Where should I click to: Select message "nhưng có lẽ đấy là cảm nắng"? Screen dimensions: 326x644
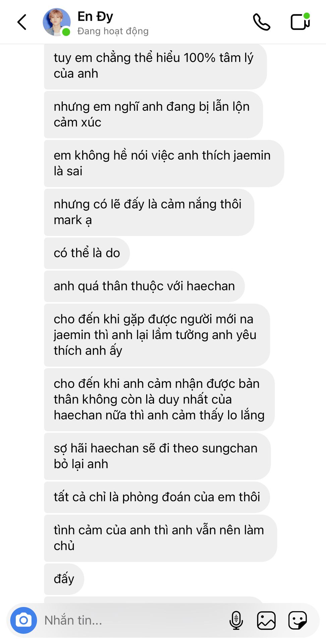pyautogui.click(x=149, y=212)
